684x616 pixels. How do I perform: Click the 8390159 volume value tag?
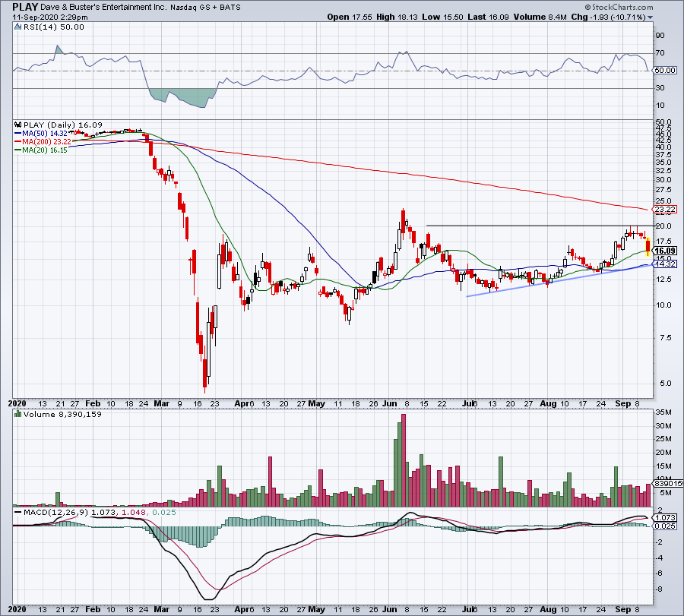click(x=667, y=484)
